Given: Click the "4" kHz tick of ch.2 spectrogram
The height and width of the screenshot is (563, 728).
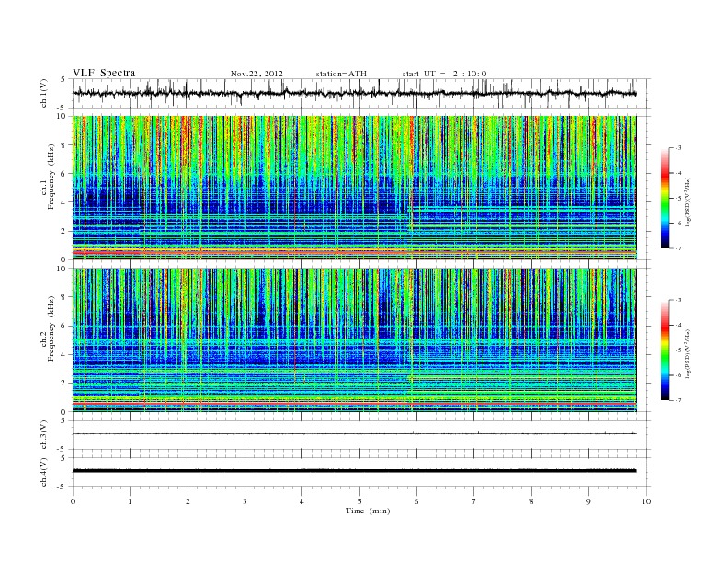Looking at the screenshot, I should pos(63,355).
